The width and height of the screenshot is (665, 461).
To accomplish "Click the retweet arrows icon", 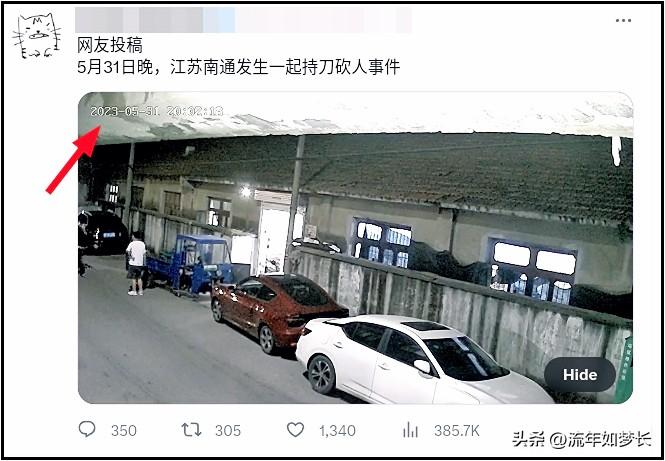I will tap(191, 430).
